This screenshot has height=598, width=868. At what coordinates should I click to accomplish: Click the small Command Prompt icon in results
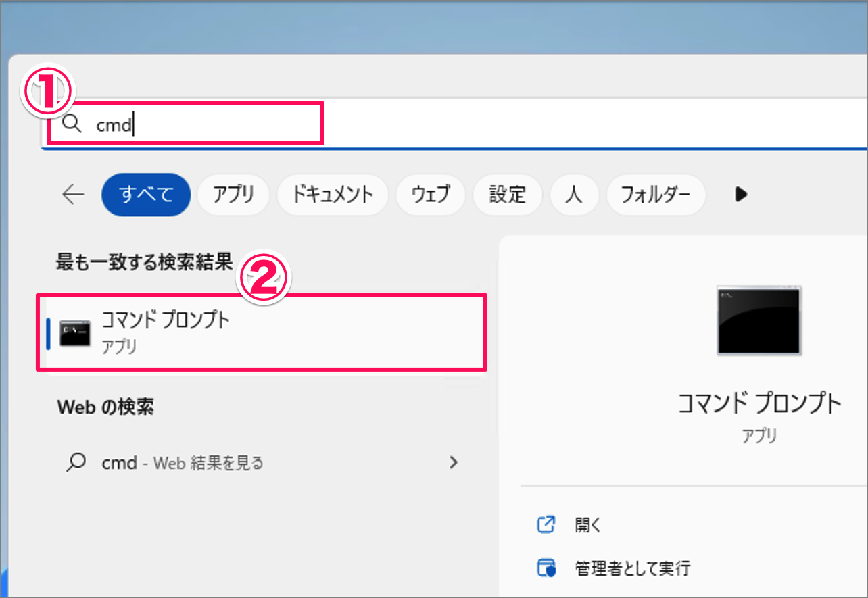point(74,334)
